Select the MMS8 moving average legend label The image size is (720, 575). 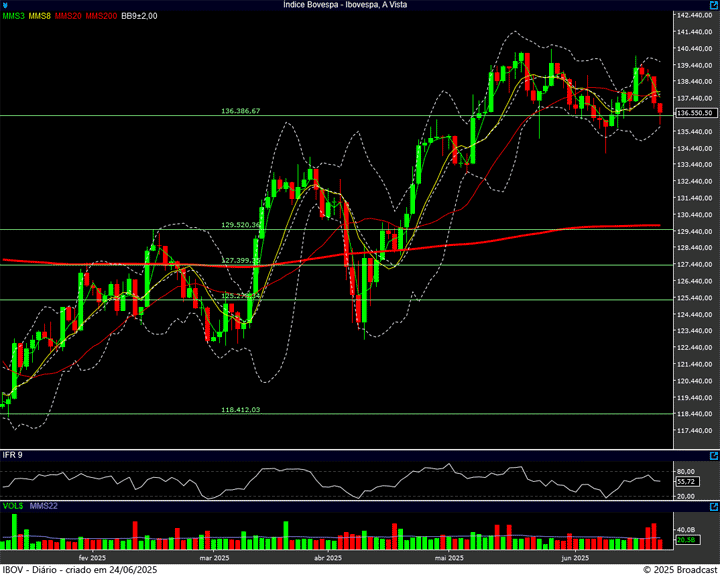pos(41,17)
